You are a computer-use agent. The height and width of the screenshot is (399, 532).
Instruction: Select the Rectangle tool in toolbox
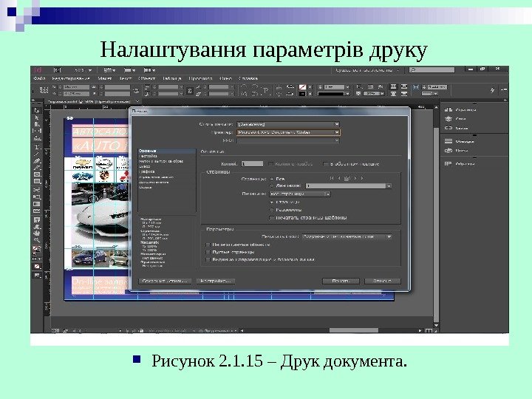click(x=37, y=181)
